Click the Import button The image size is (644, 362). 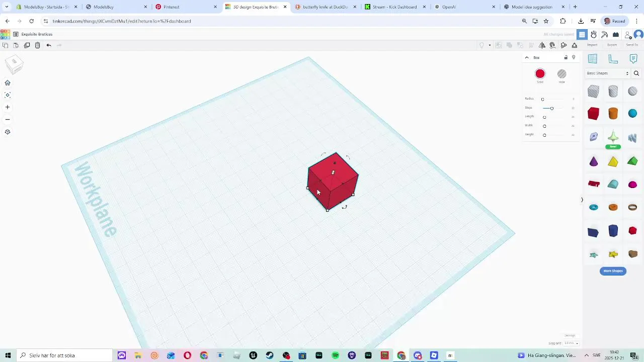(592, 45)
